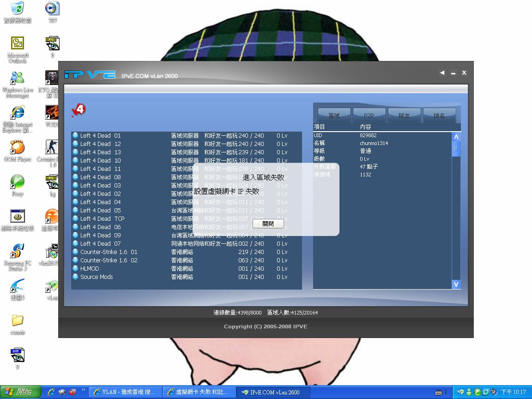Image resolution: width=532 pixels, height=399 pixels.
Task: Switch back to the 區域 tab
Action: (x=334, y=115)
